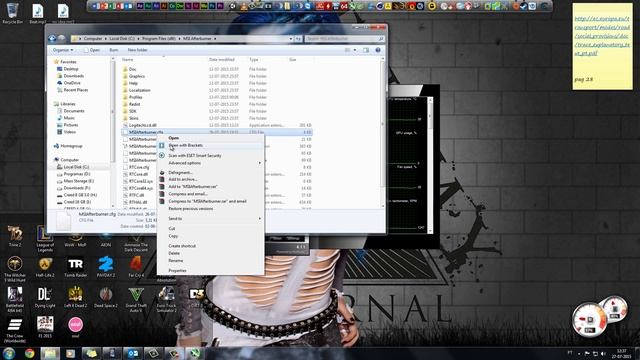Select the Battlefield desktop icon
The width and height of the screenshot is (640, 360).
click(15, 299)
